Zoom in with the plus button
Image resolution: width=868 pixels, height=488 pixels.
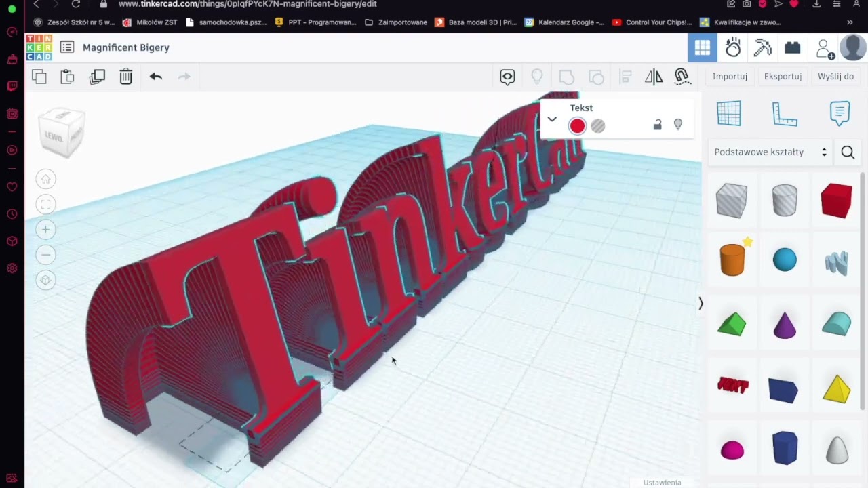click(45, 230)
